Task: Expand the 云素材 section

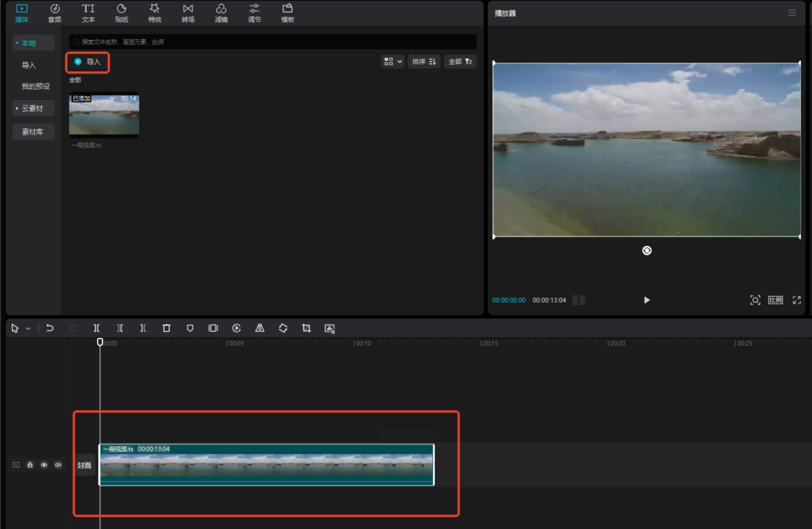Action: click(x=33, y=109)
